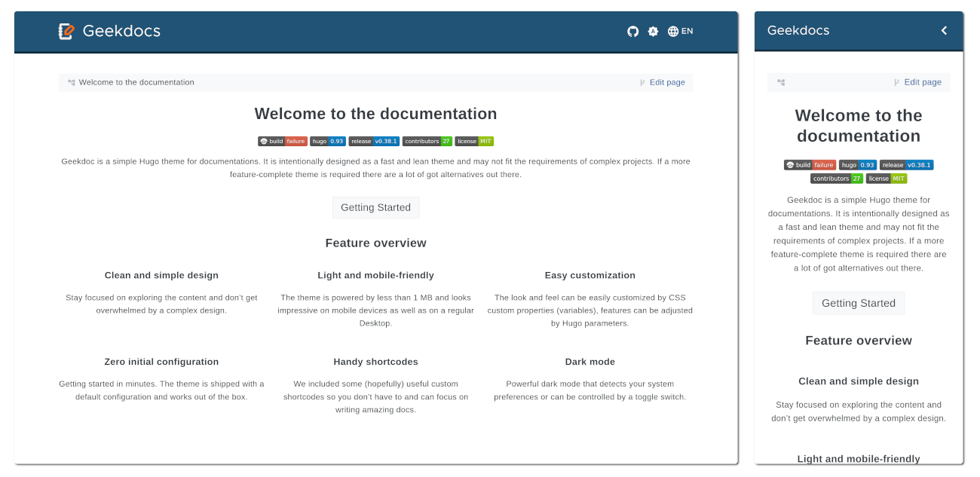This screenshot has width=980, height=477.
Task: Open the GitHub icon link in header
Action: tap(632, 31)
